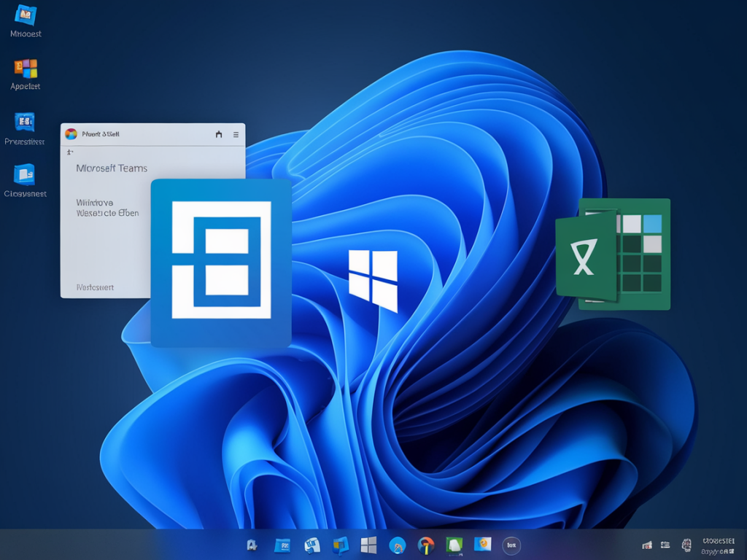Select the two-line second entry in the window
The height and width of the screenshot is (560, 747).
click(108, 208)
